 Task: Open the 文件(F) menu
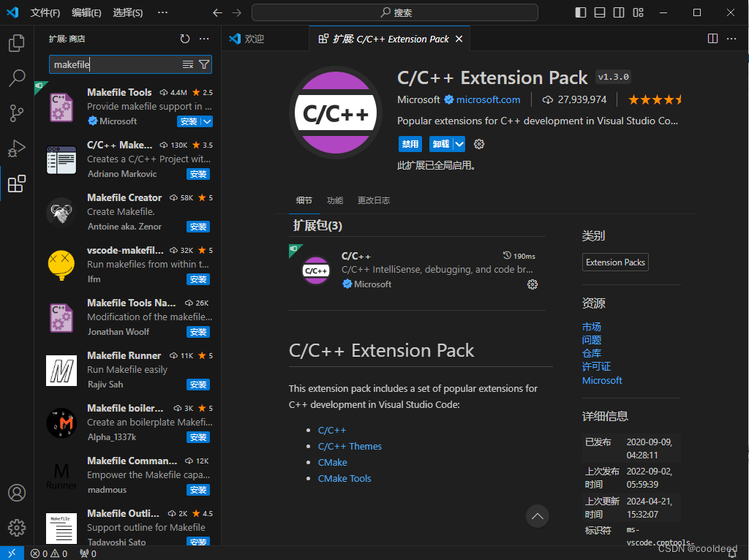[45, 12]
